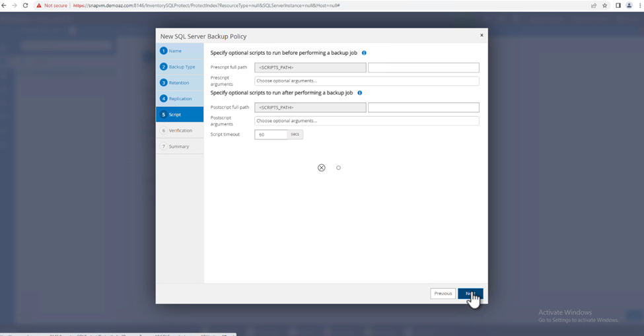The width and height of the screenshot is (644, 336).
Task: Click the Next button
Action: point(470,293)
